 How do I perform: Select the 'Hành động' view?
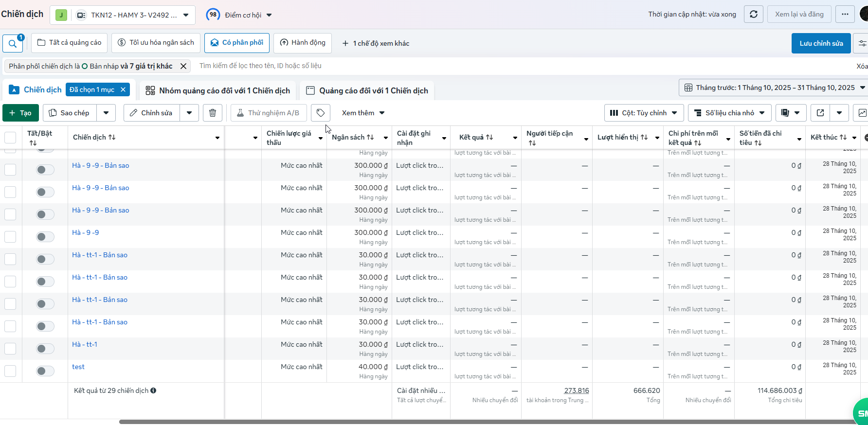[303, 43]
